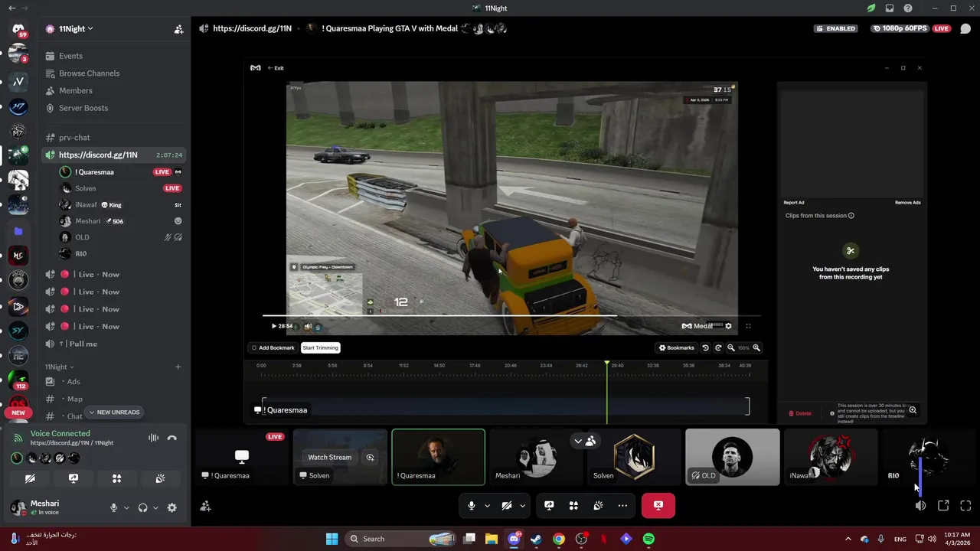
Task: Zoom in the Medal timeline
Action: [x=756, y=347]
